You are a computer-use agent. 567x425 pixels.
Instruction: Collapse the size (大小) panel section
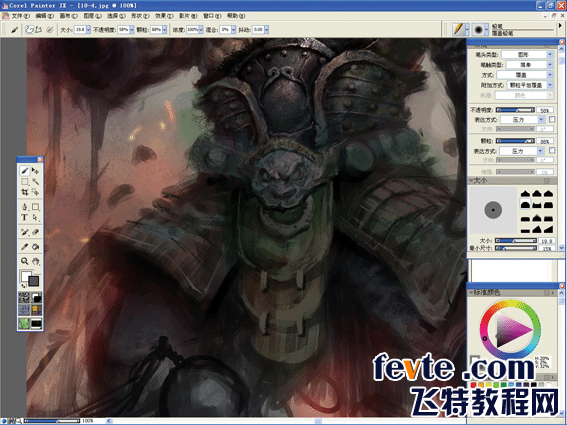471,180
